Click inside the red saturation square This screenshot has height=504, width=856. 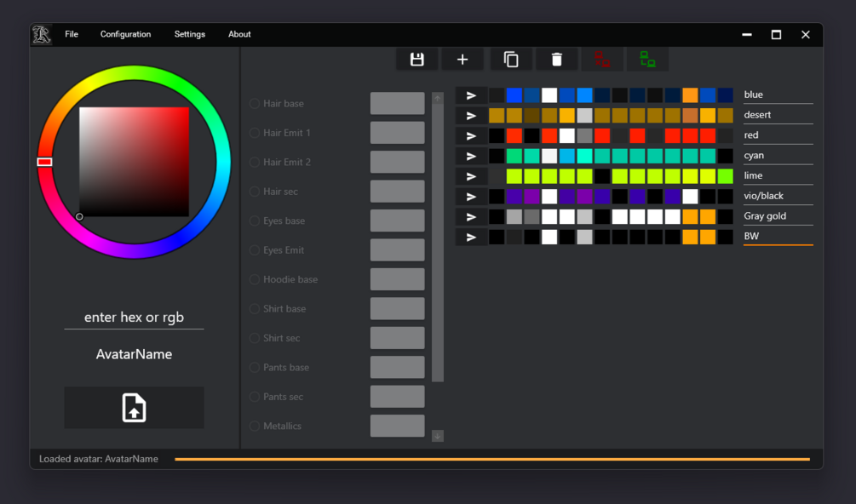point(135,162)
